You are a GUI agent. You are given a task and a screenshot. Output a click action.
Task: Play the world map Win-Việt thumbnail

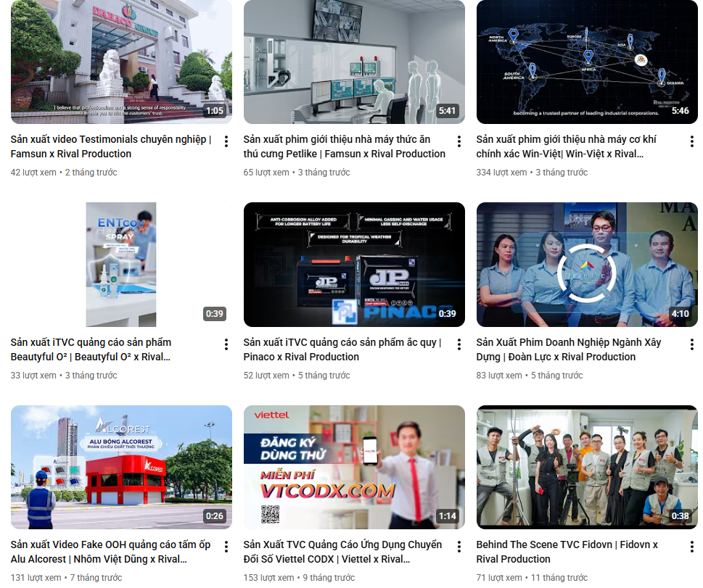pyautogui.click(x=587, y=62)
